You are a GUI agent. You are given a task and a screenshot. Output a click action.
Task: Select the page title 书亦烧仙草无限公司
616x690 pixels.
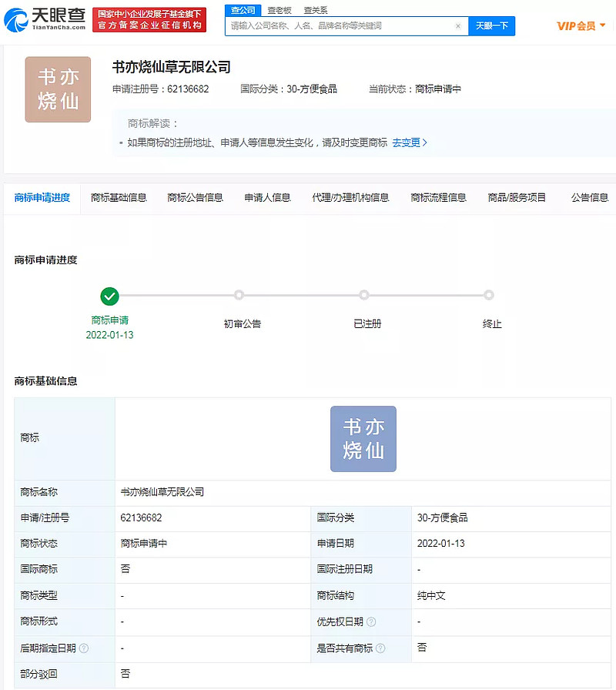pos(172,67)
